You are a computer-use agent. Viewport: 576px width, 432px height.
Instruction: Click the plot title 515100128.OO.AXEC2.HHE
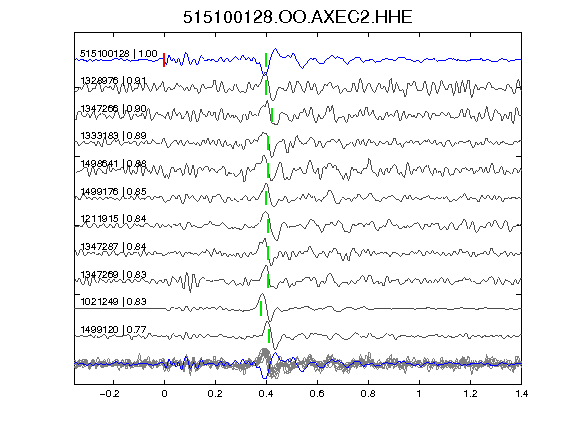pos(298,17)
